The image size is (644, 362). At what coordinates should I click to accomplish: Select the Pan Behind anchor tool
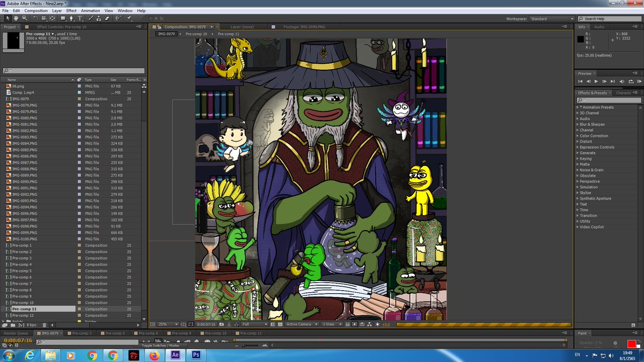pos(52,18)
